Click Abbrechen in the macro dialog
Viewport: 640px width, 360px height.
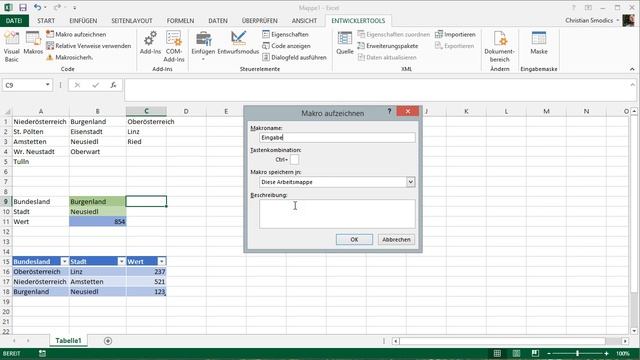pos(396,240)
